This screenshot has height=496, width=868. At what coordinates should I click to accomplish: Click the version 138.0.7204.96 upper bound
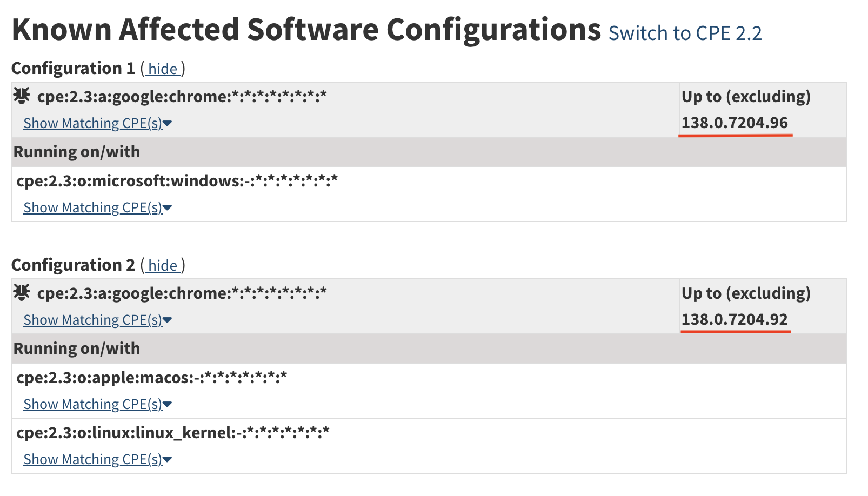[x=736, y=123]
